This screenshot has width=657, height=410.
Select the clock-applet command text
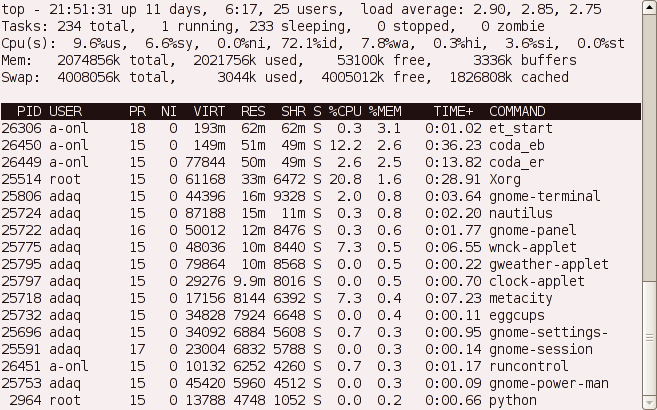tap(537, 281)
